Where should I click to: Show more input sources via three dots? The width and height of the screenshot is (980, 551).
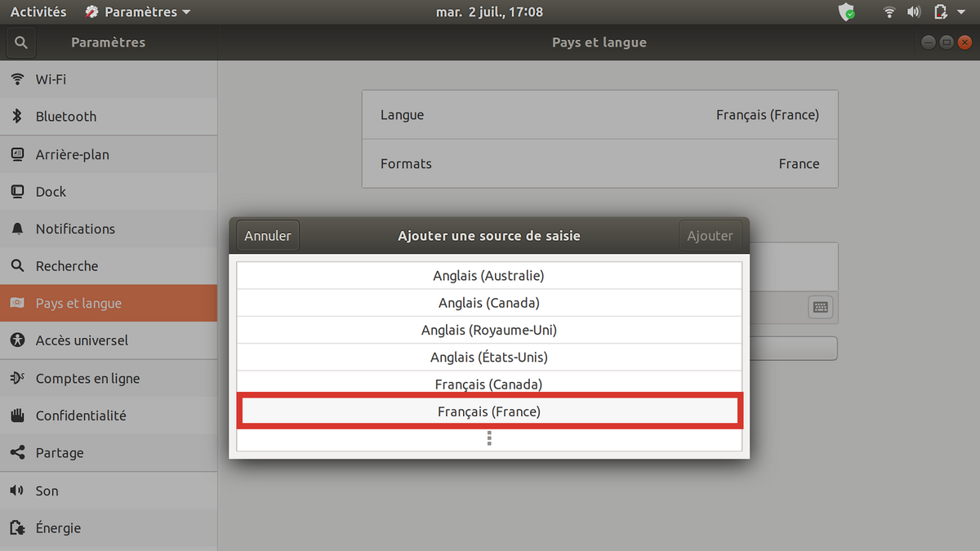(x=489, y=439)
